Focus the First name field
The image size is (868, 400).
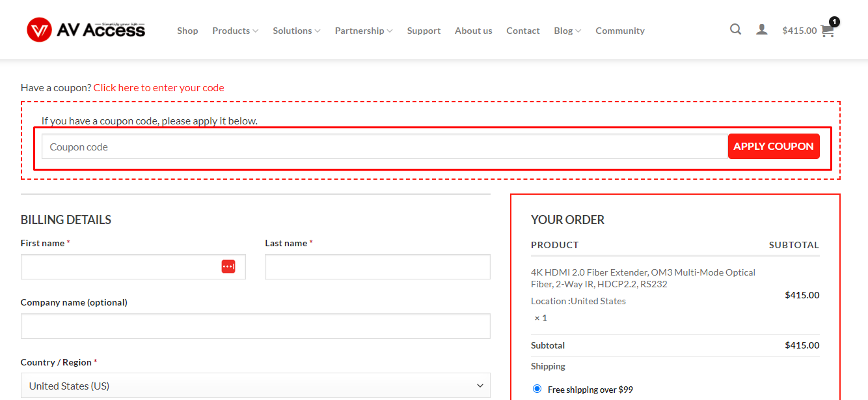click(133, 266)
